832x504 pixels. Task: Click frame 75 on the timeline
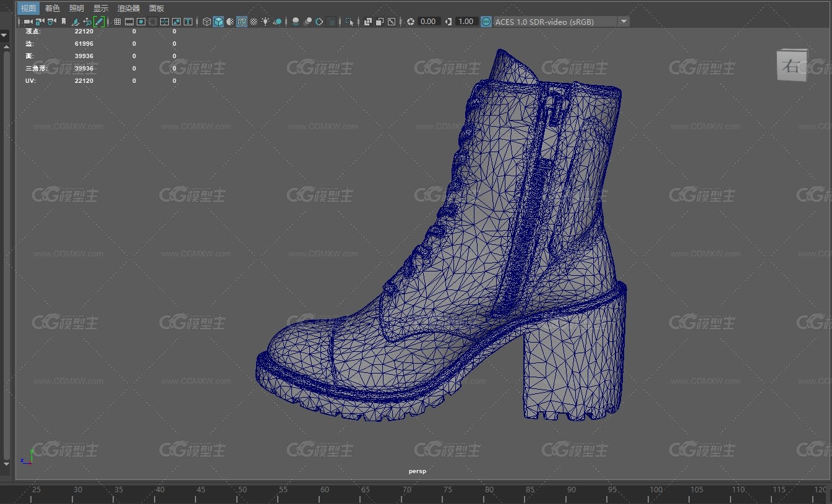pos(448,490)
